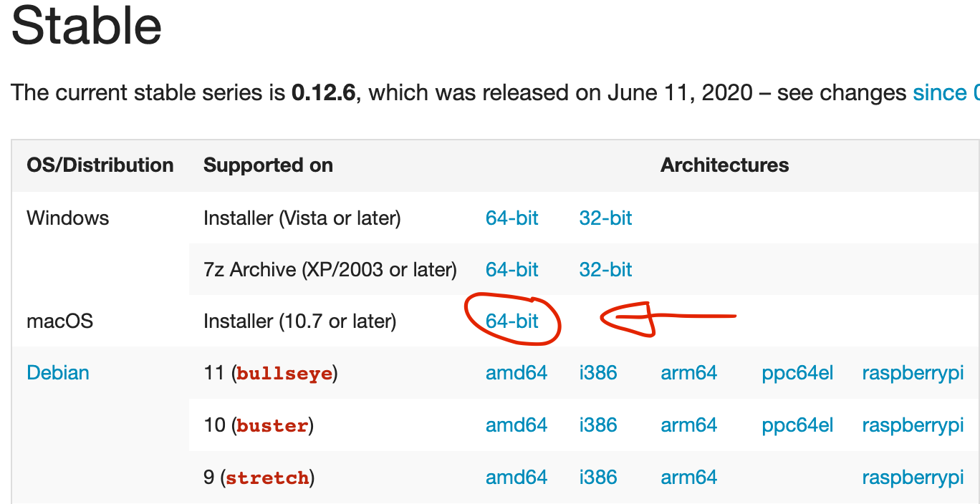Select amd64 for Debian 10 buster
The width and height of the screenshot is (980, 504).
(x=517, y=425)
